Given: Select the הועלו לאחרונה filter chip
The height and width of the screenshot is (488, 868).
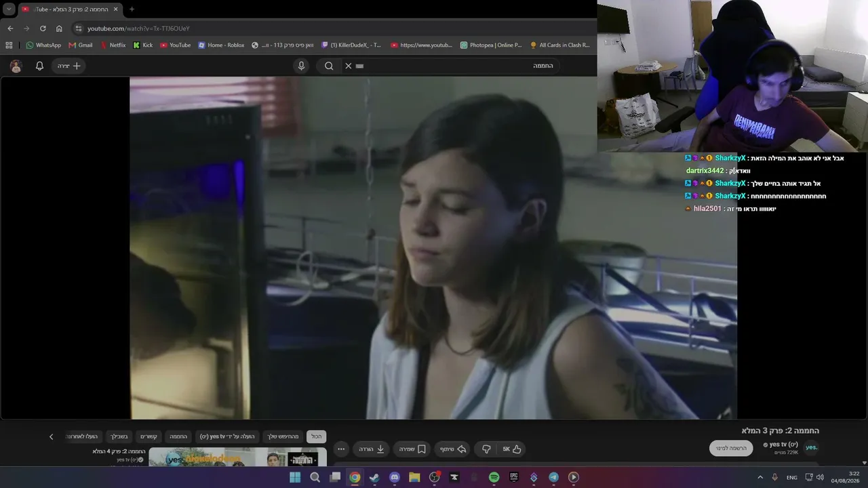Looking at the screenshot, I should pos(83,436).
